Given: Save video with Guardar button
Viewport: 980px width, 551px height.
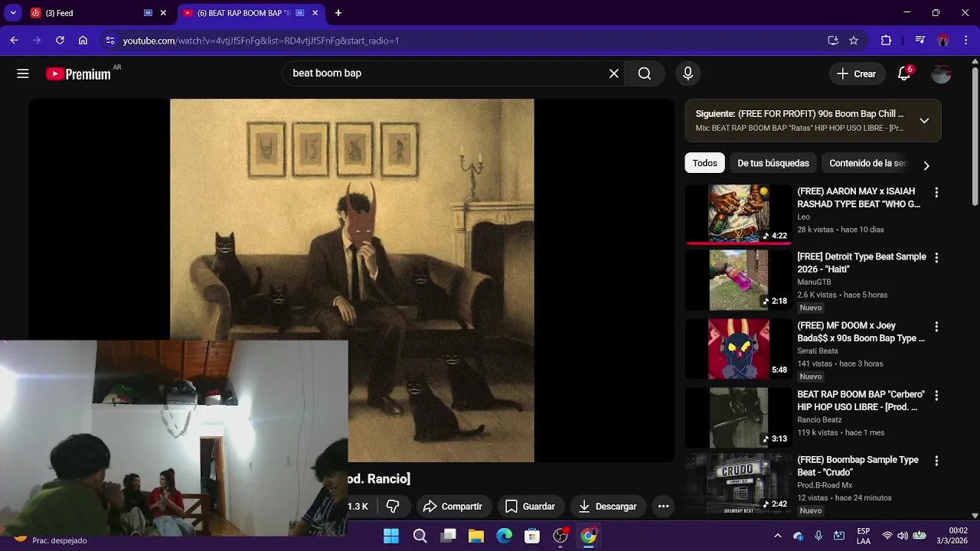Looking at the screenshot, I should pos(530,506).
